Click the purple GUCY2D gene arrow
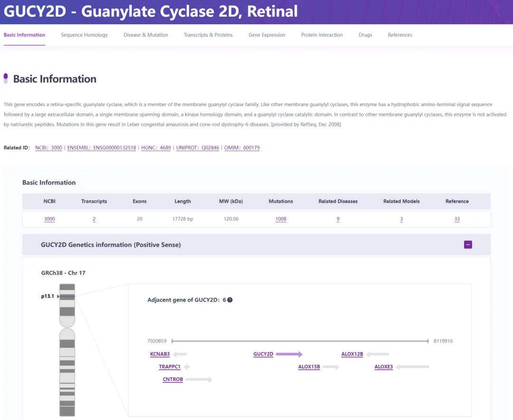The height and width of the screenshot is (420, 513). coord(289,354)
